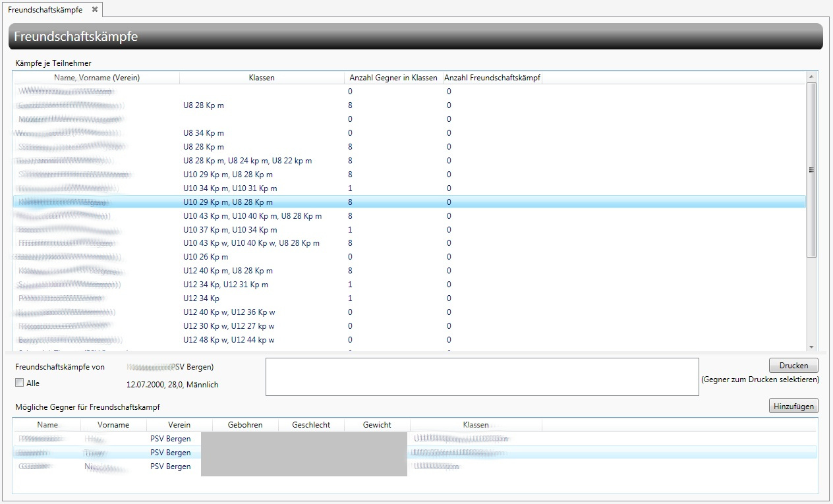Click the scroll down arrow of the participant list

pos(811,347)
